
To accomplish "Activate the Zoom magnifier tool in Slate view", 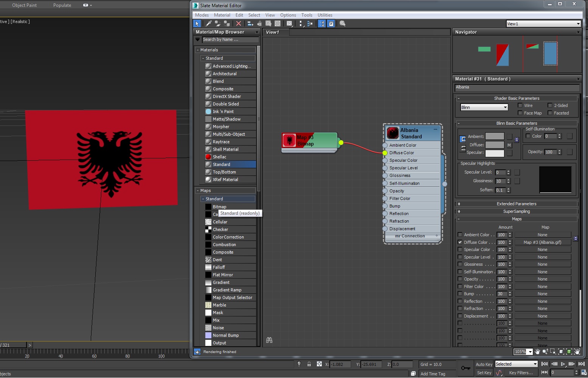I will pyautogui.click(x=545, y=352).
